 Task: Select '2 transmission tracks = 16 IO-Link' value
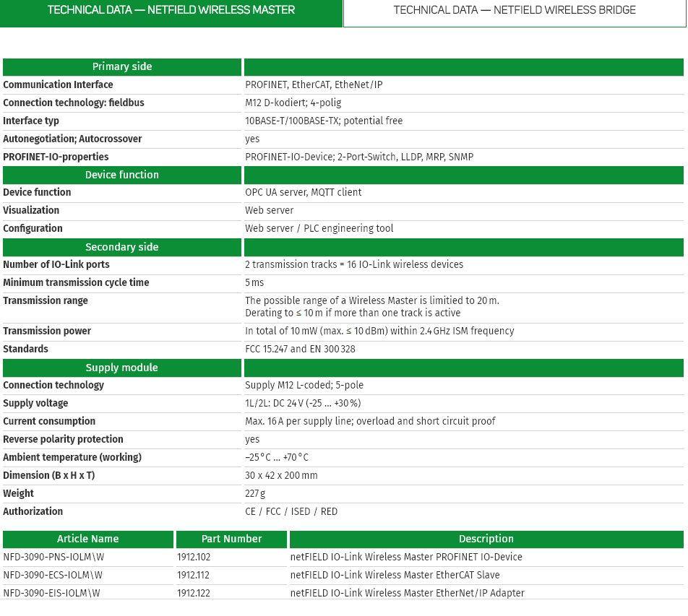coord(354,264)
